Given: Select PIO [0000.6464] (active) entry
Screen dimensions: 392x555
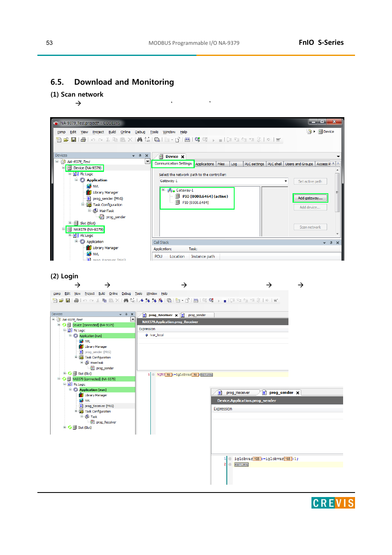Looking at the screenshot, I should point(205,197).
